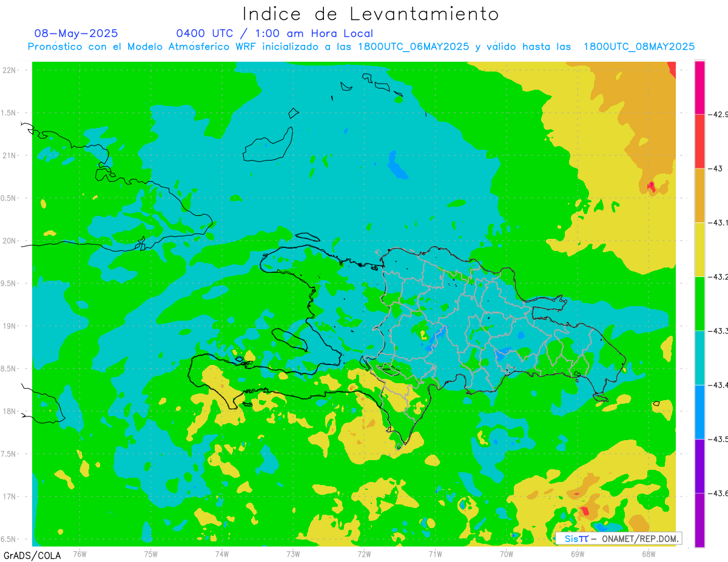Click the '76W' longitude label
The height and width of the screenshot is (562, 728).
click(x=79, y=554)
